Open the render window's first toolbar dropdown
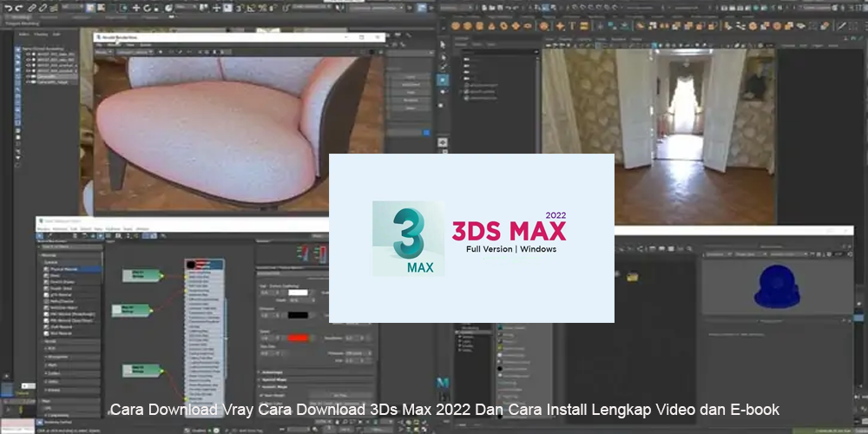Image resolution: width=868 pixels, height=434 pixels. coord(104,52)
